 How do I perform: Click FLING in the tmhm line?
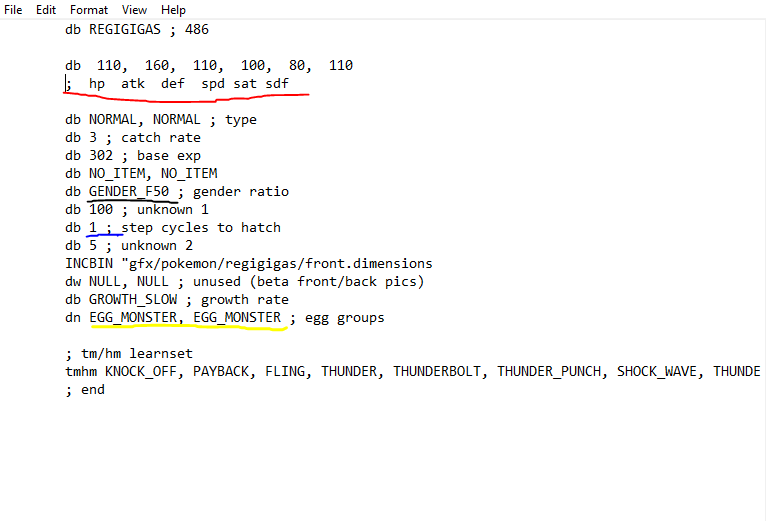tap(284, 371)
